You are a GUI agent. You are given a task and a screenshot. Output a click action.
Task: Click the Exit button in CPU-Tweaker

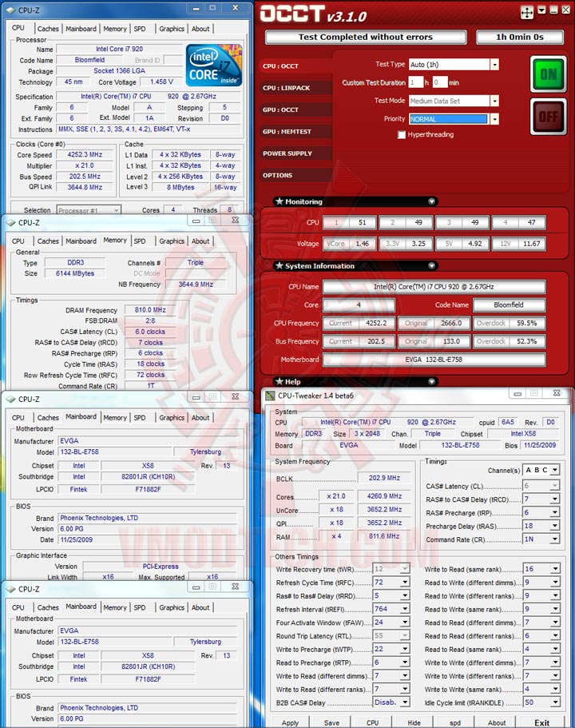(541, 722)
